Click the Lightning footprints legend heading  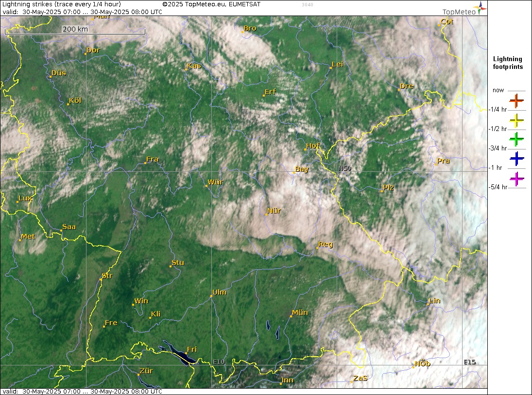point(508,63)
